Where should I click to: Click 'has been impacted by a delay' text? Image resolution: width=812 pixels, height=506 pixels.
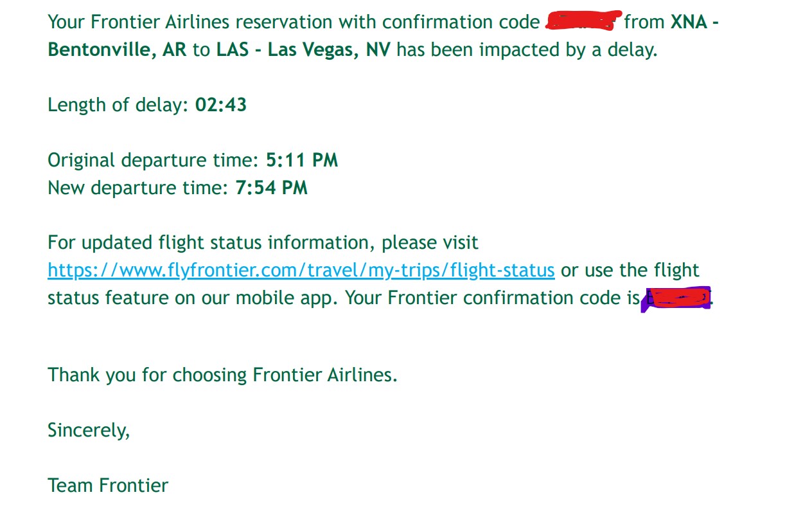[527, 50]
